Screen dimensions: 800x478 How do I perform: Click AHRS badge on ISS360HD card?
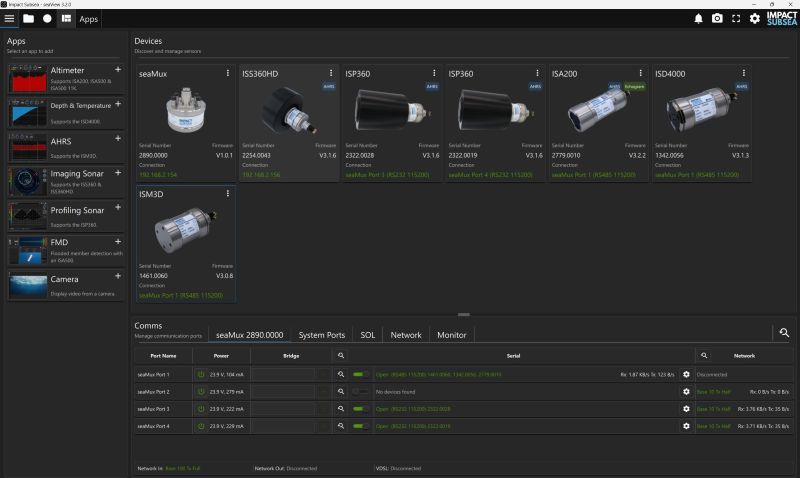click(x=329, y=86)
